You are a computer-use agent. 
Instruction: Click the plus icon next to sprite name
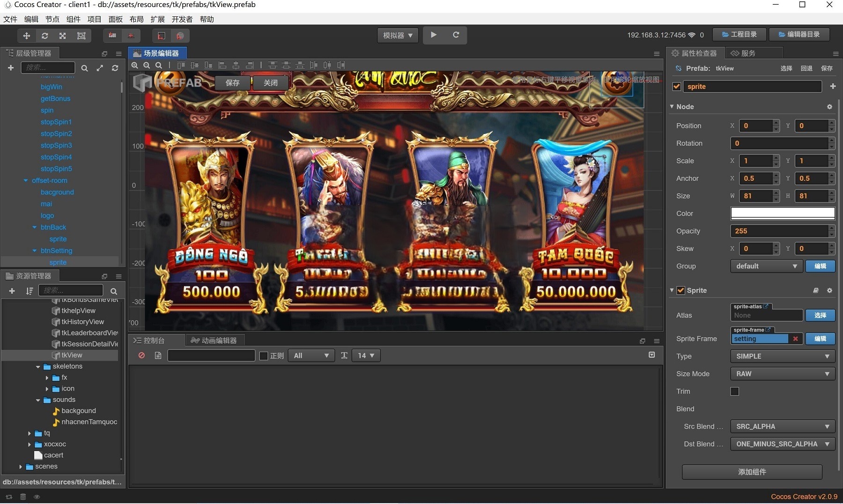tap(833, 86)
